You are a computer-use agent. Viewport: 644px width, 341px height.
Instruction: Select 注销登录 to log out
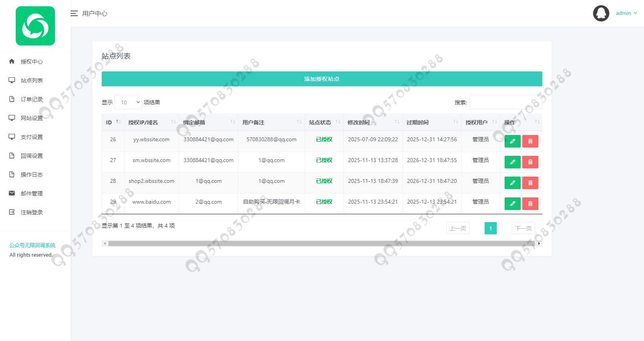[32, 212]
